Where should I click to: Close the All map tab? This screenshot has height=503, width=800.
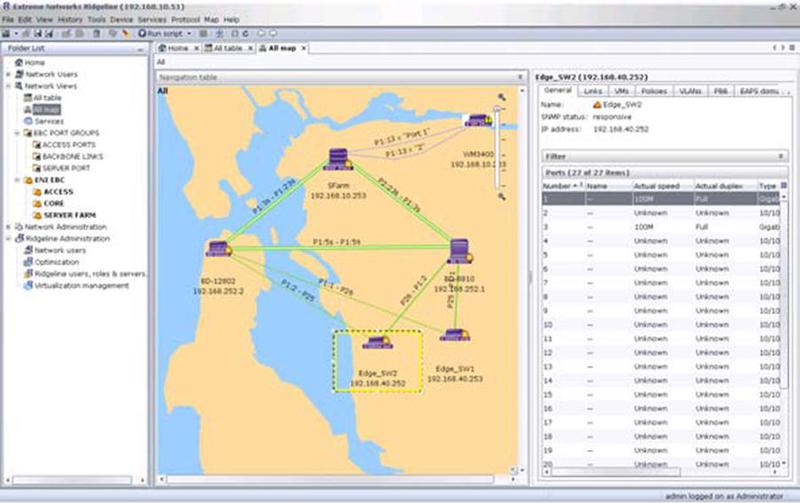coord(303,48)
